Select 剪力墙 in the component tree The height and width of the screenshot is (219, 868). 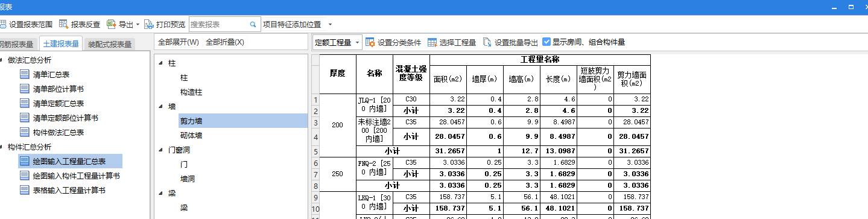[191, 121]
